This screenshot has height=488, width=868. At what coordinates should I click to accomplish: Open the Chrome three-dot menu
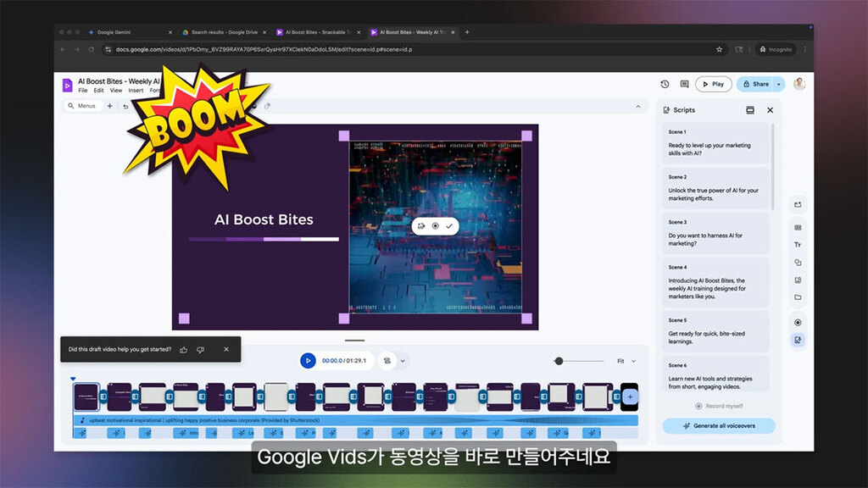tap(805, 49)
